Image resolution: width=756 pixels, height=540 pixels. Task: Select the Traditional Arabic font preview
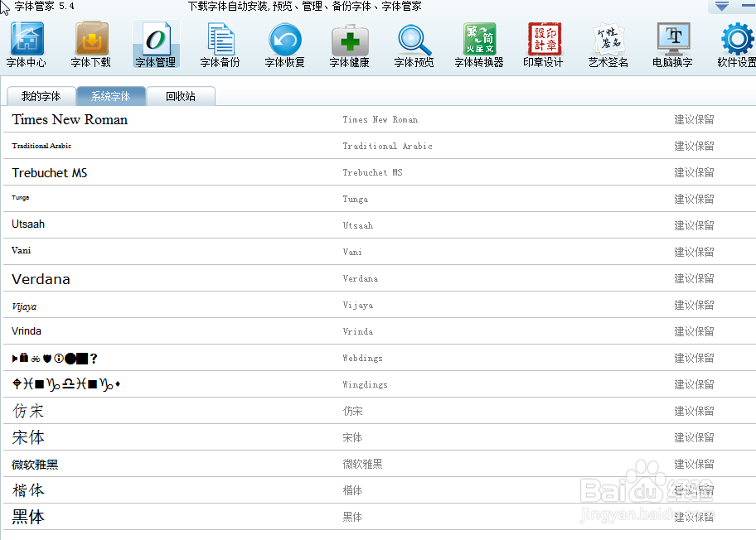point(41,146)
